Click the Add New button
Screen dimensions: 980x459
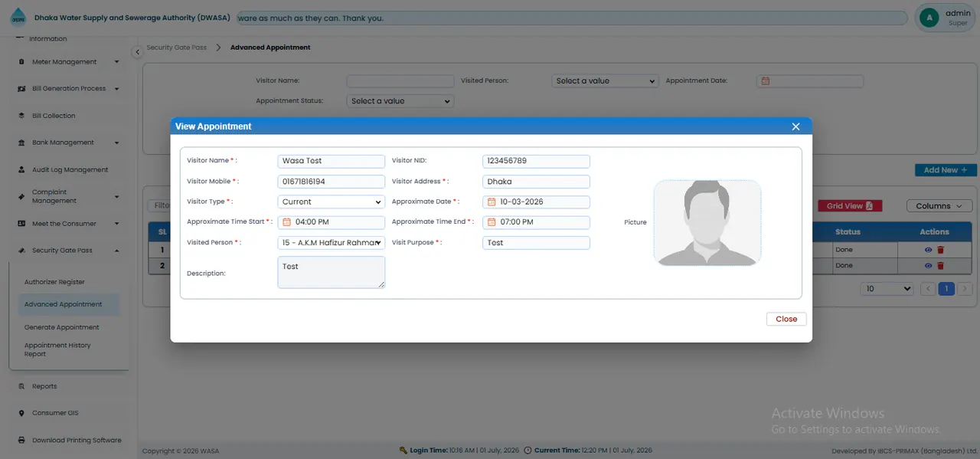946,170
